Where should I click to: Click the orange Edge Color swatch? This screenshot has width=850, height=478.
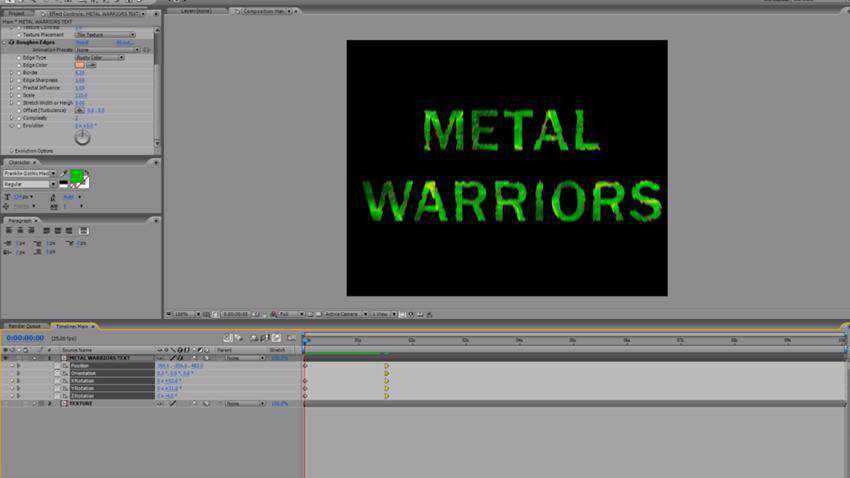coord(80,65)
